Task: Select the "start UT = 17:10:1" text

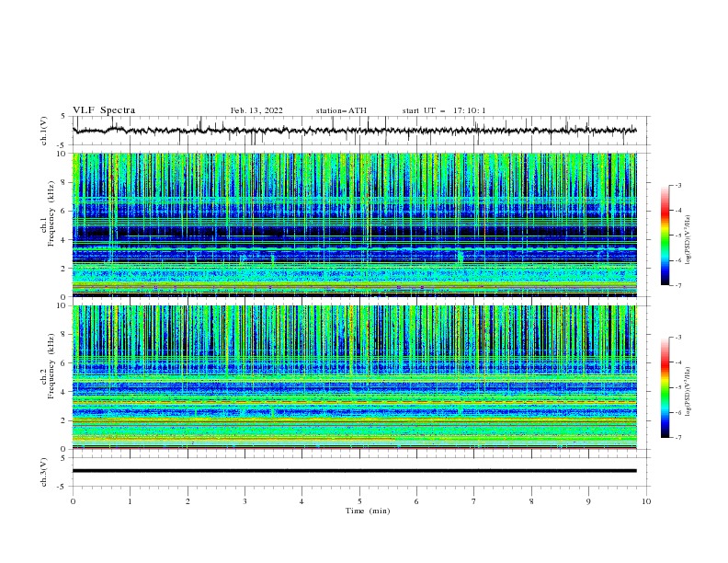Action: point(444,110)
